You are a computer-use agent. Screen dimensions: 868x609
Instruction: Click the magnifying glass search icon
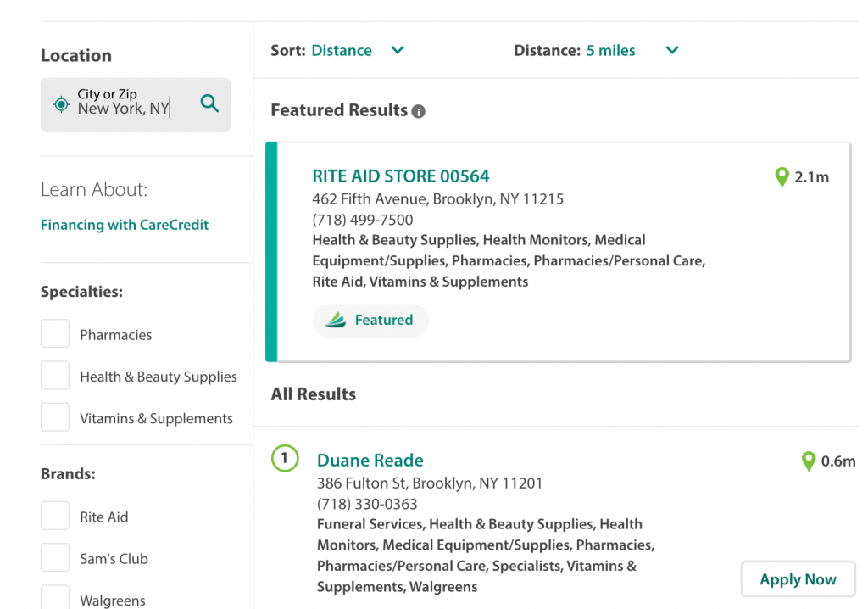coord(209,103)
